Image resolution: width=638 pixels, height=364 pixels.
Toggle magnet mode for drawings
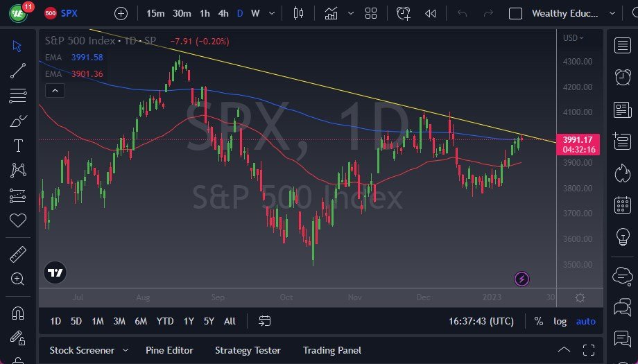point(18,313)
